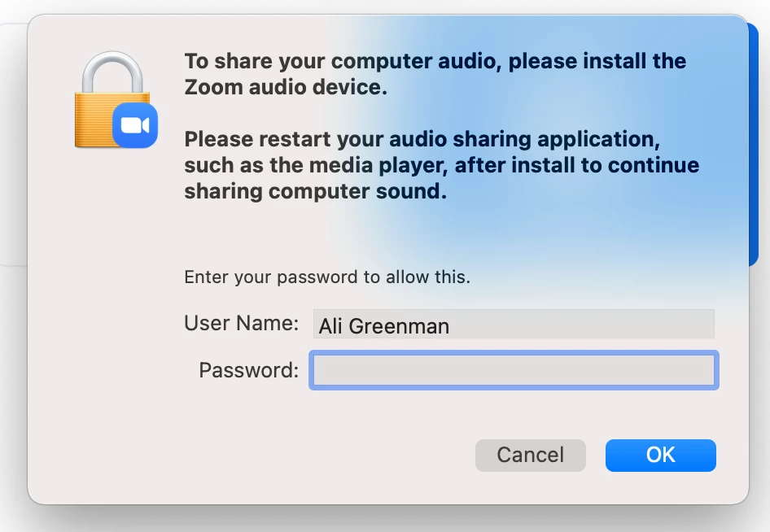Click the "Password:" label

tap(249, 370)
